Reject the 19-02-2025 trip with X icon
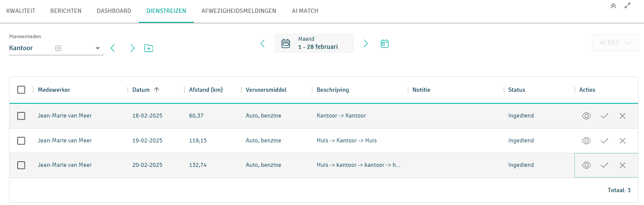This screenshot has width=644, height=205. point(623,141)
